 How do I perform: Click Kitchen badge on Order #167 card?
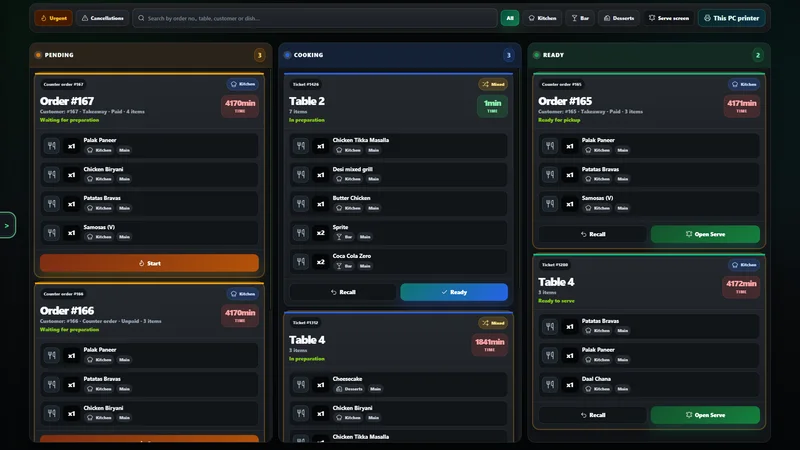pyautogui.click(x=243, y=84)
